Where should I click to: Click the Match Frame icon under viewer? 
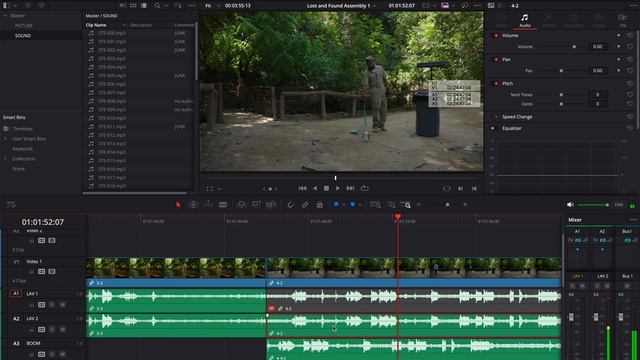(447, 189)
